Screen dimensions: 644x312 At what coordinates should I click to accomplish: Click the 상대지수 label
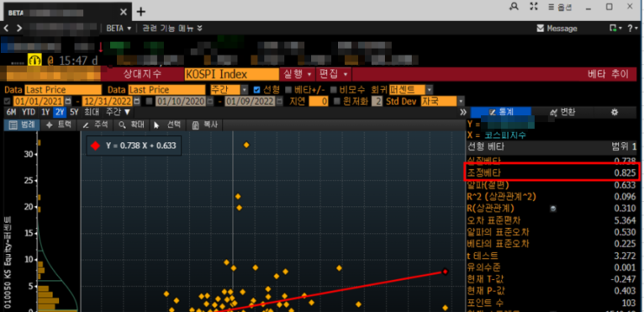pyautogui.click(x=142, y=75)
